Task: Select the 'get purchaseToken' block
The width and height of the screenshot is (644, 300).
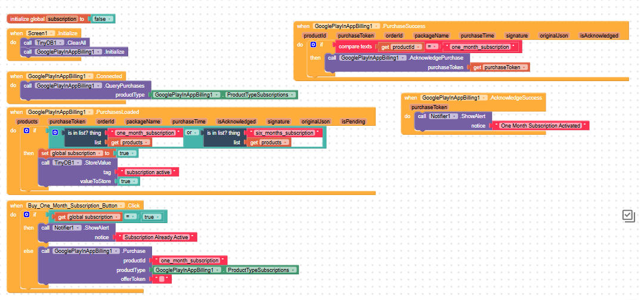Action: (x=500, y=67)
